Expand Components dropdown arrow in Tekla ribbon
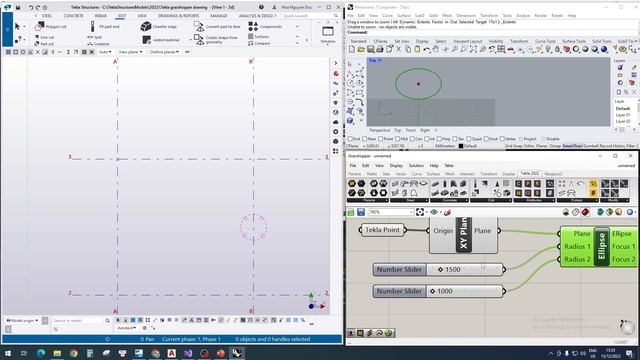The image size is (640, 360). point(297,27)
